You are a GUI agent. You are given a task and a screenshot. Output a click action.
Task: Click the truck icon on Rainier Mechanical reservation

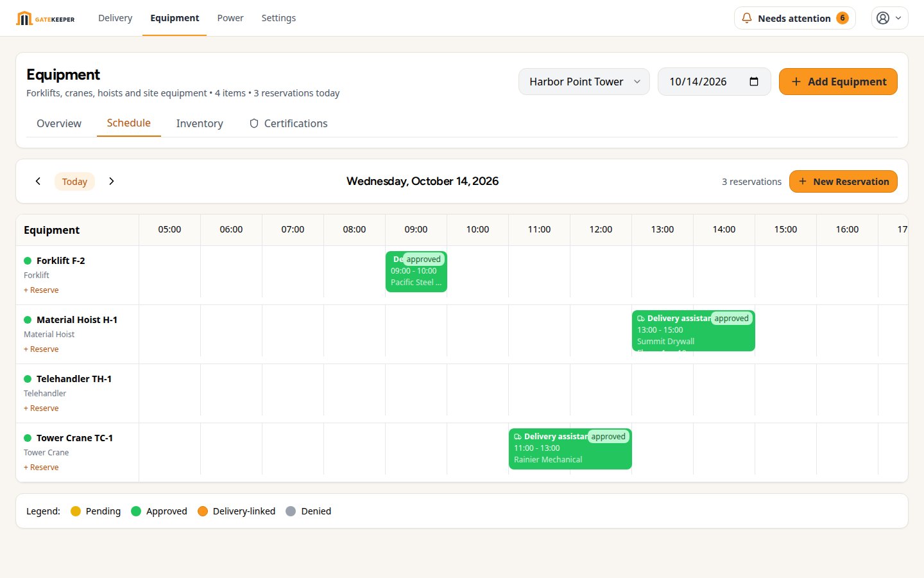pos(518,437)
